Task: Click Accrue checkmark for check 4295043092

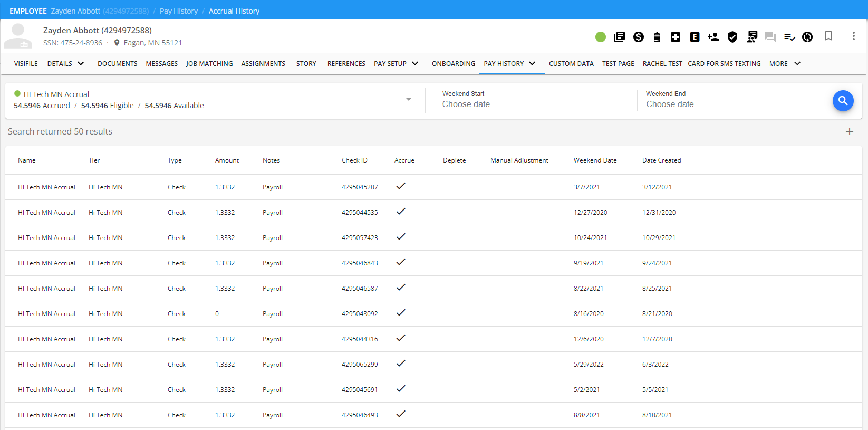Action: [401, 313]
